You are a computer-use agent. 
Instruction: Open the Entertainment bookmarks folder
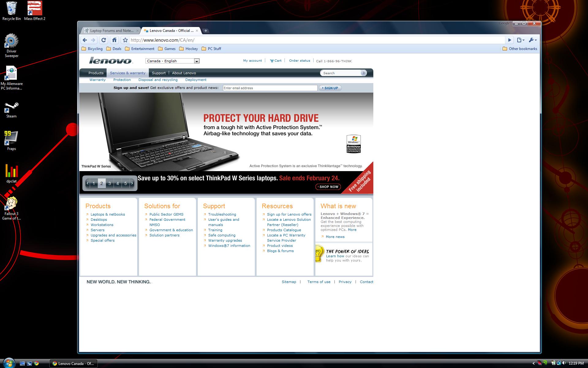140,49
